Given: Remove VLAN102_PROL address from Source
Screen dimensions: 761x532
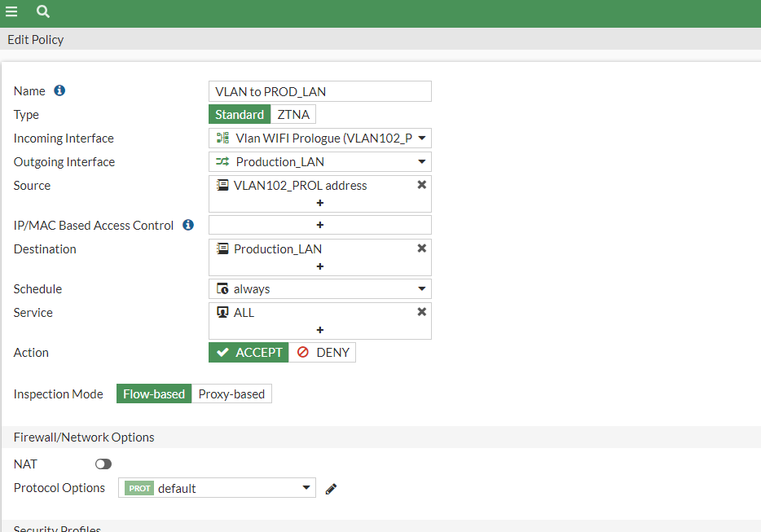Looking at the screenshot, I should [422, 185].
